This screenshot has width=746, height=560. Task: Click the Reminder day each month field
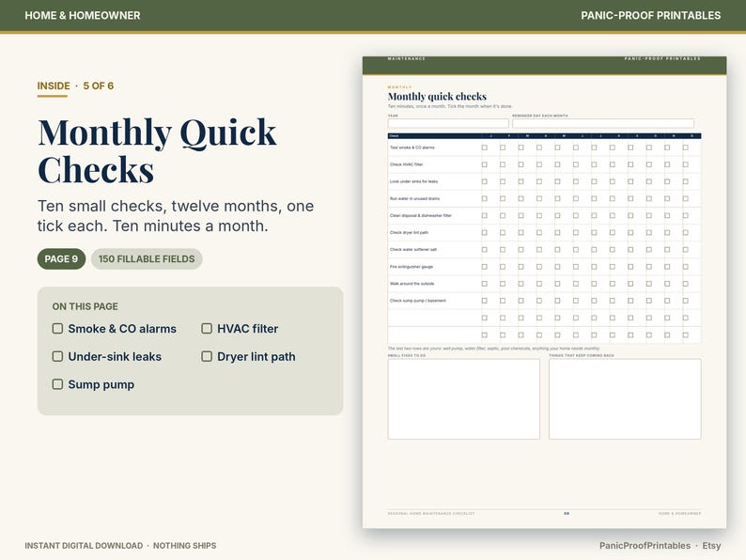[x=603, y=123]
